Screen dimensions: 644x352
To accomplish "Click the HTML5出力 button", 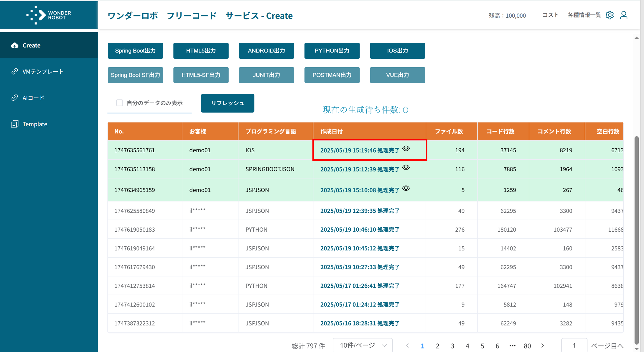I will tap(201, 51).
